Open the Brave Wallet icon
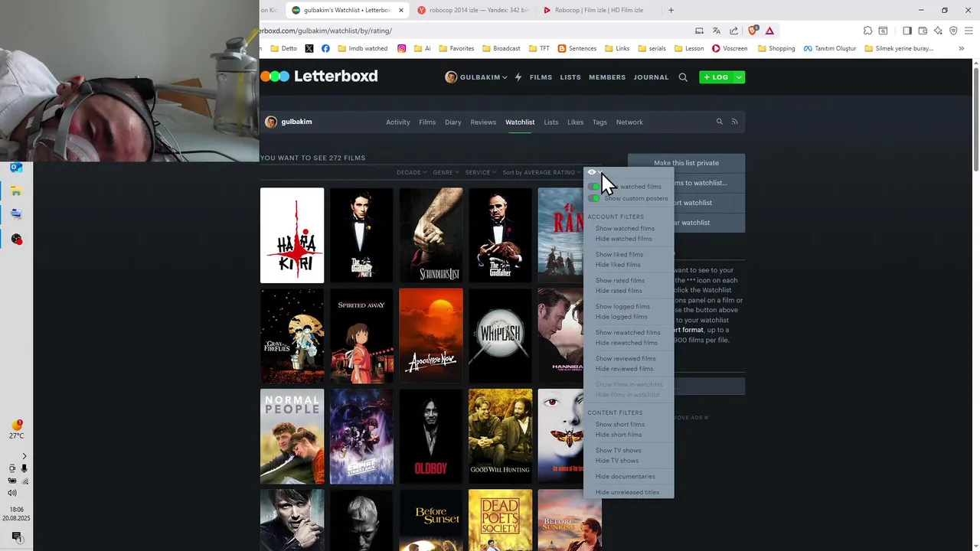 coord(923,31)
